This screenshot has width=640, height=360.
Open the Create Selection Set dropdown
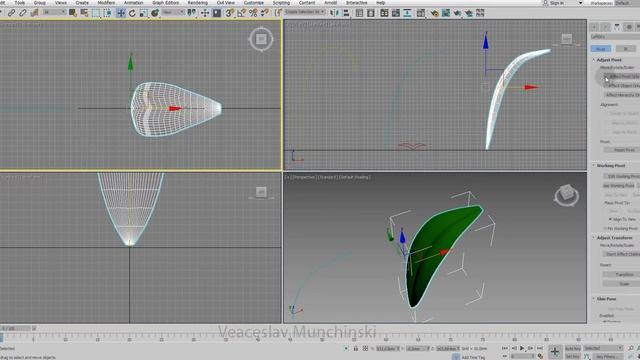point(304,13)
